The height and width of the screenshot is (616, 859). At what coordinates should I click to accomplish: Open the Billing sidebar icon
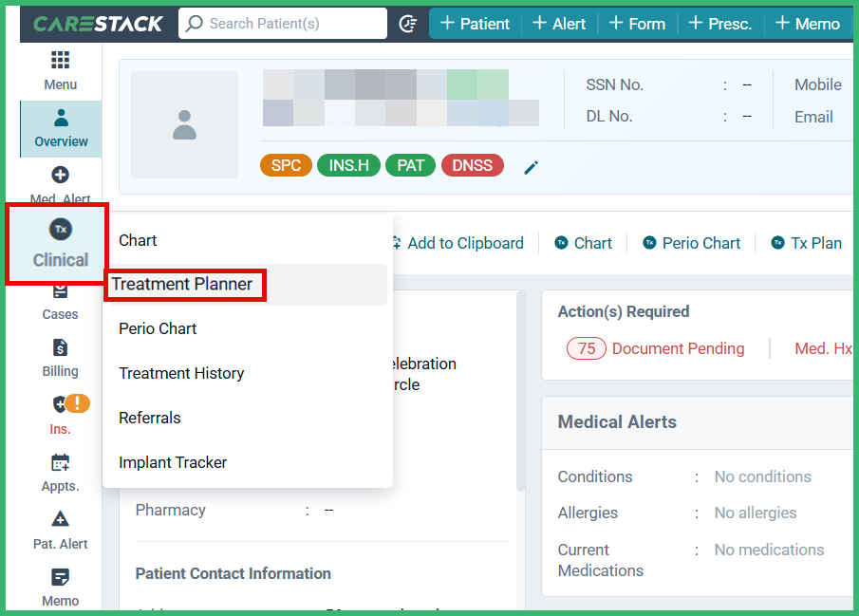tap(60, 347)
